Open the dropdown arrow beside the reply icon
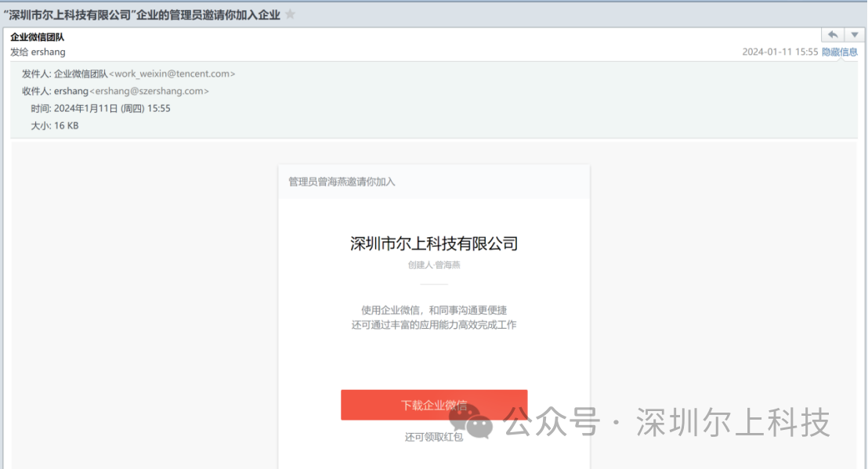The width and height of the screenshot is (868, 469). click(854, 35)
